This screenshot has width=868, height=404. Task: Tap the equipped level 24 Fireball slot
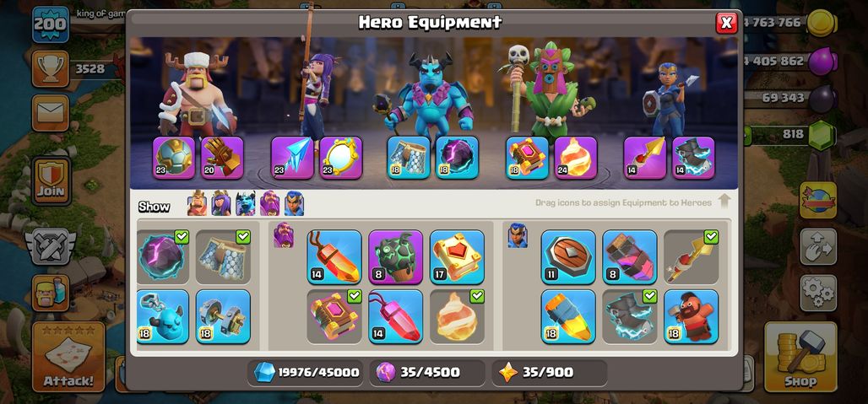pos(576,158)
